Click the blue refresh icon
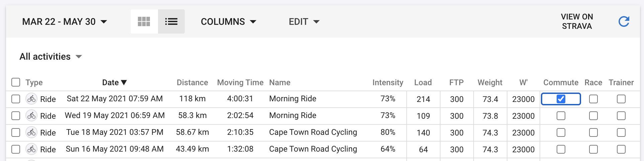Screen dimensions: 644x161 point(624,21)
